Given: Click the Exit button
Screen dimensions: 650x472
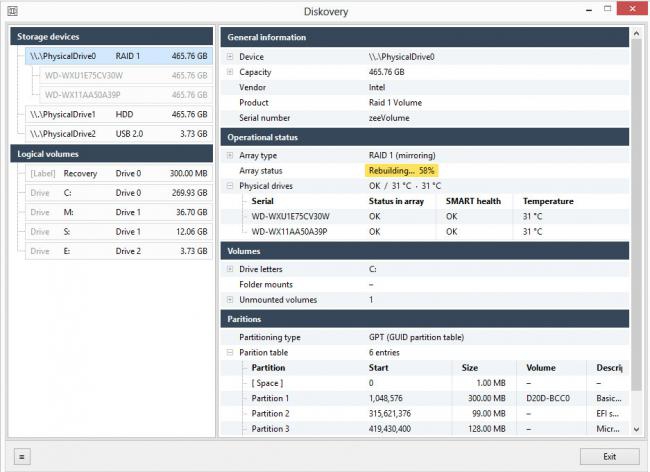Looking at the screenshot, I should [609, 457].
